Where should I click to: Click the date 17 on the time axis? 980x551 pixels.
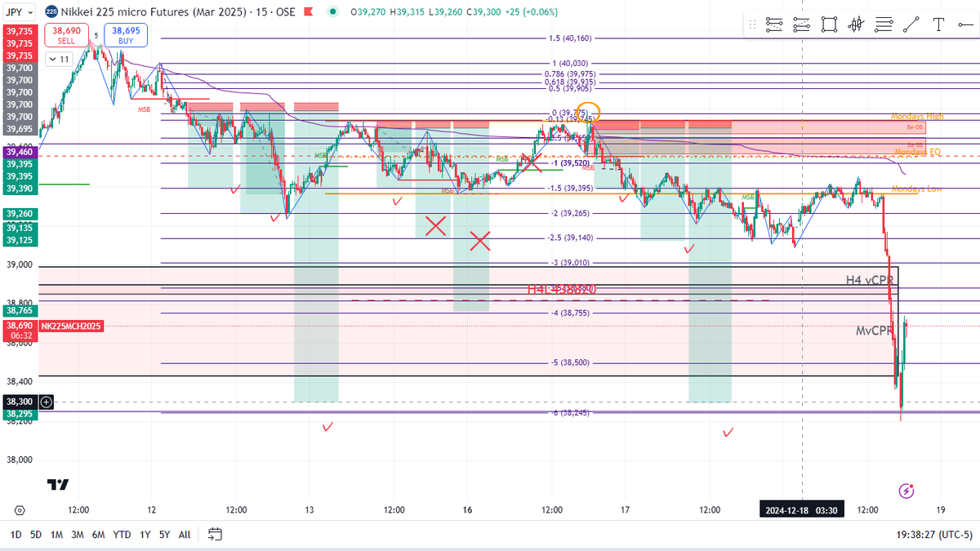pyautogui.click(x=624, y=510)
